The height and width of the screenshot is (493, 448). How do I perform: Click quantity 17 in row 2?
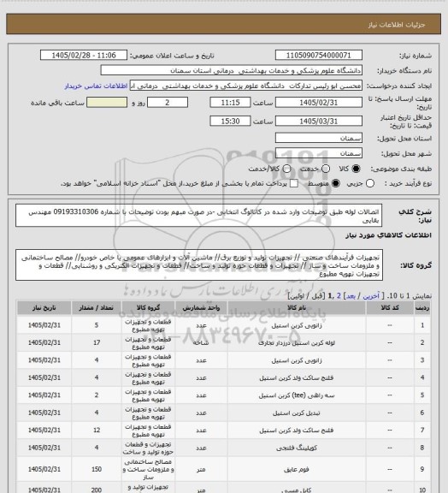pyautogui.click(x=97, y=342)
